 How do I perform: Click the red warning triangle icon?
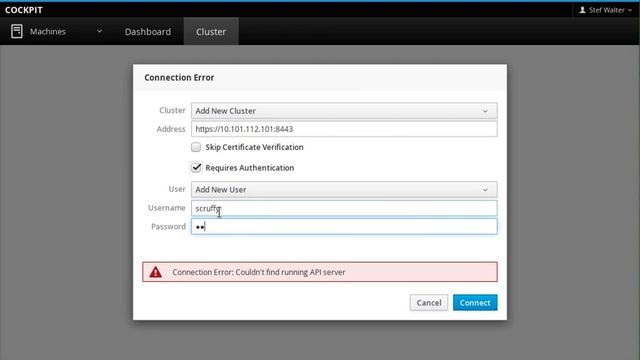156,272
